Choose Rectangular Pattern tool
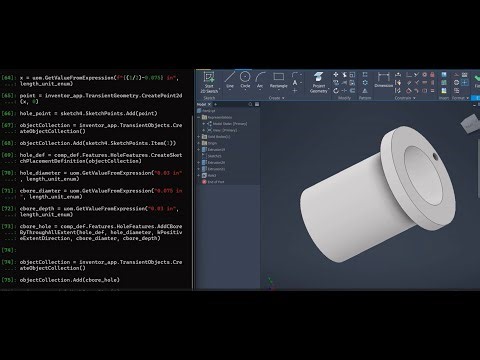Image resolution: width=480 pixels, height=360 pixels. (365, 75)
